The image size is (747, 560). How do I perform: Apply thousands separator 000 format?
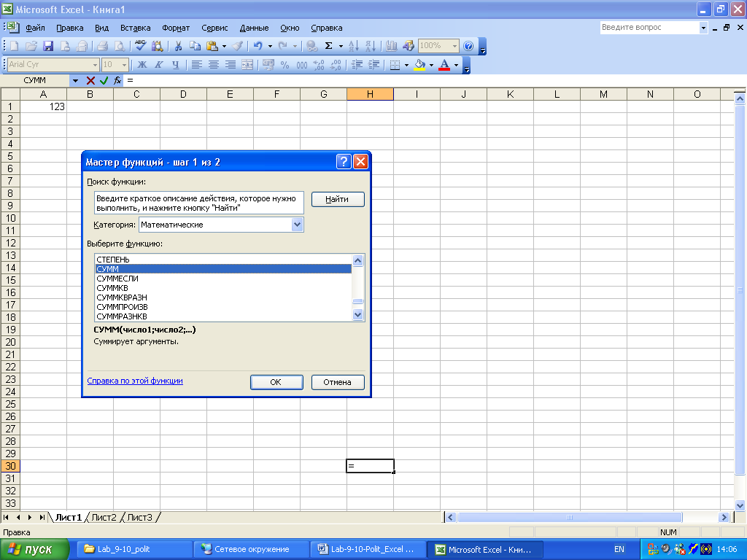(x=301, y=64)
